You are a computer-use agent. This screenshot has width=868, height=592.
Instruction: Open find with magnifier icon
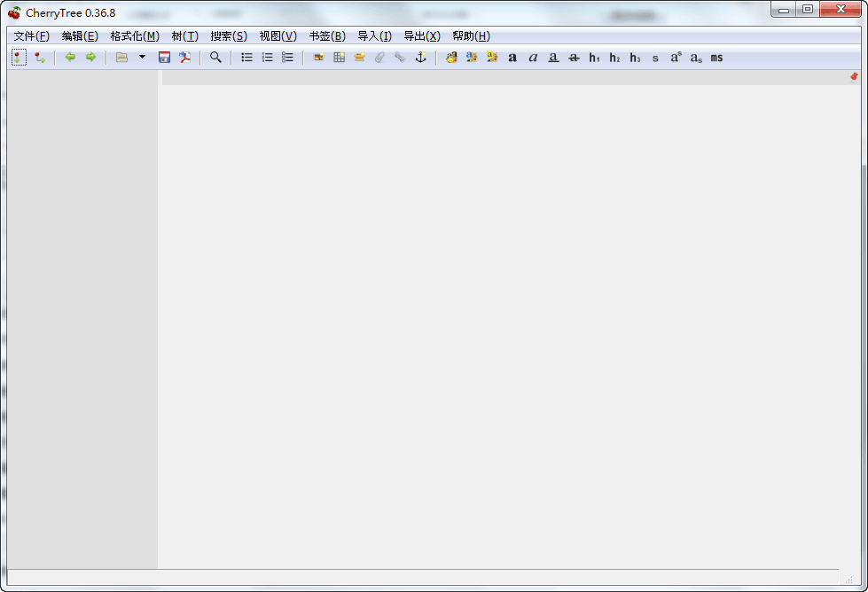(215, 58)
